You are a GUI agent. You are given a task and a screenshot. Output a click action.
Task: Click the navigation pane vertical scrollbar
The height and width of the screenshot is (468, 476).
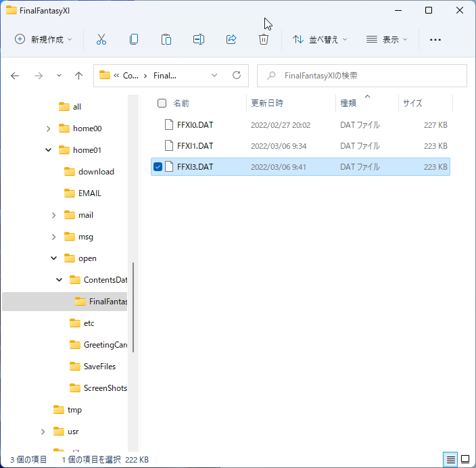tap(133, 306)
